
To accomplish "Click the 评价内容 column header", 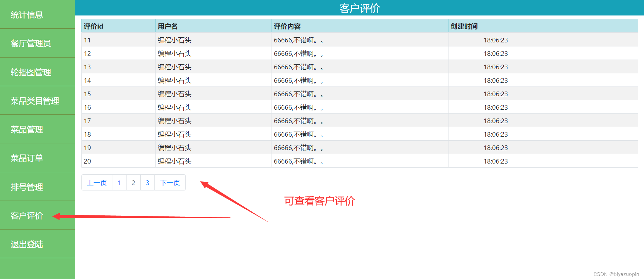I will (x=360, y=26).
